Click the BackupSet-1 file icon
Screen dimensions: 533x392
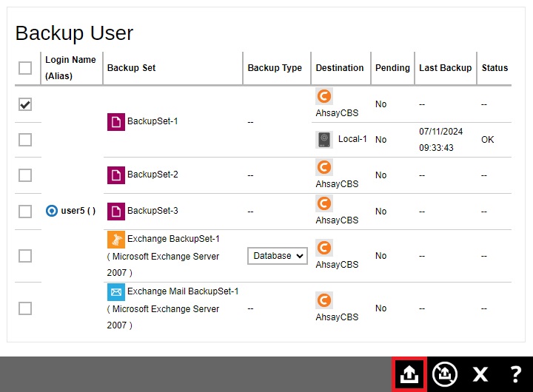point(116,121)
